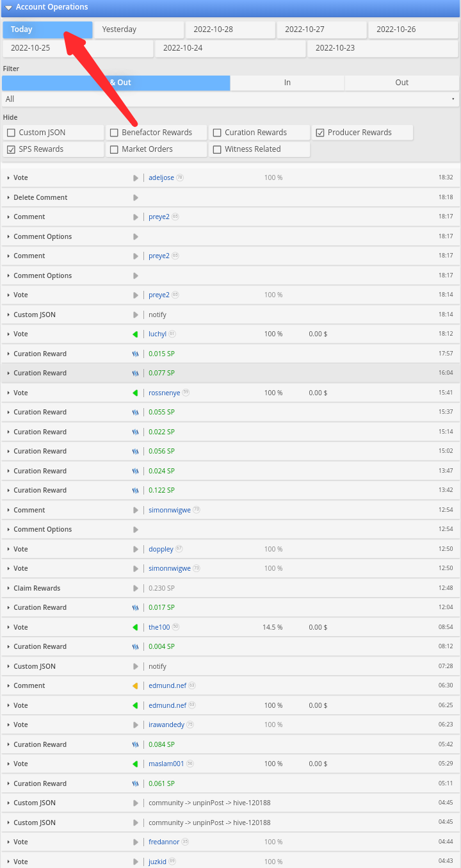The width and height of the screenshot is (461, 868).
Task: Click orange arrow on edmund.nef comment row
Action: coord(135,685)
